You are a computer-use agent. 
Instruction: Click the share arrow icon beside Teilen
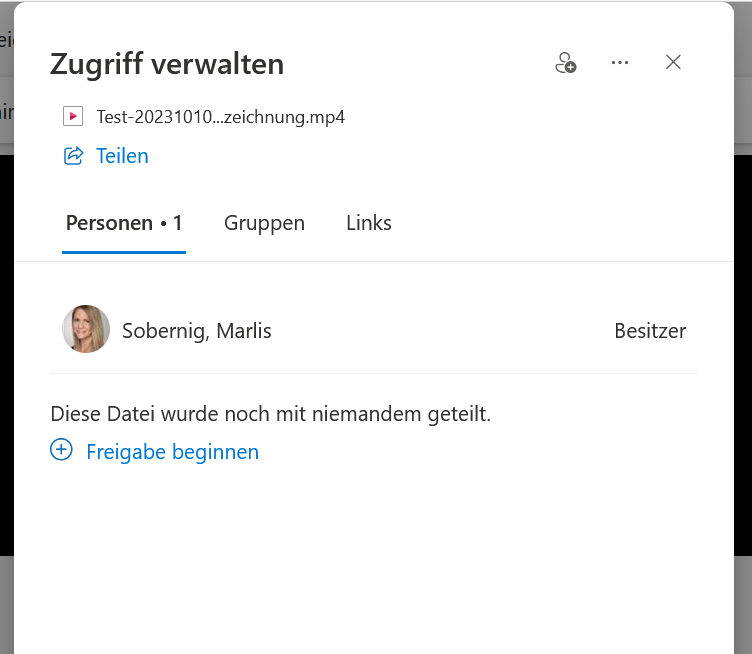click(73, 156)
